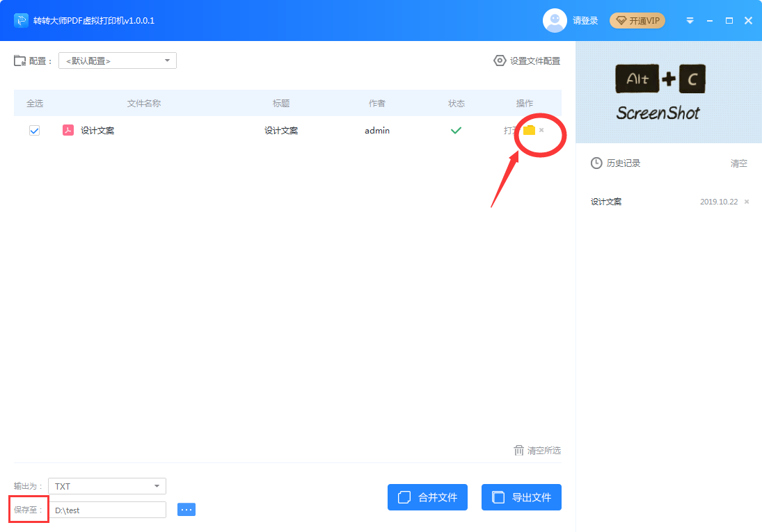
Task: Click the clock icon beside 历史记录
Action: [x=596, y=163]
